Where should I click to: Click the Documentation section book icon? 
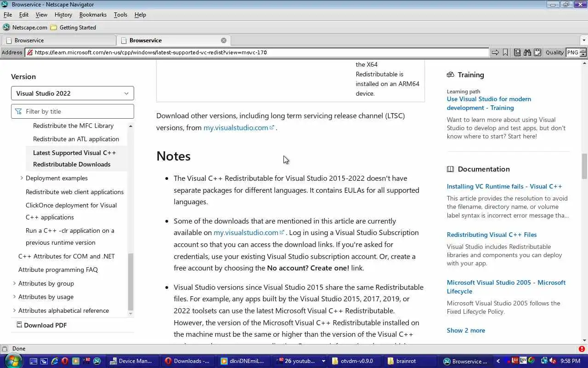450,169
